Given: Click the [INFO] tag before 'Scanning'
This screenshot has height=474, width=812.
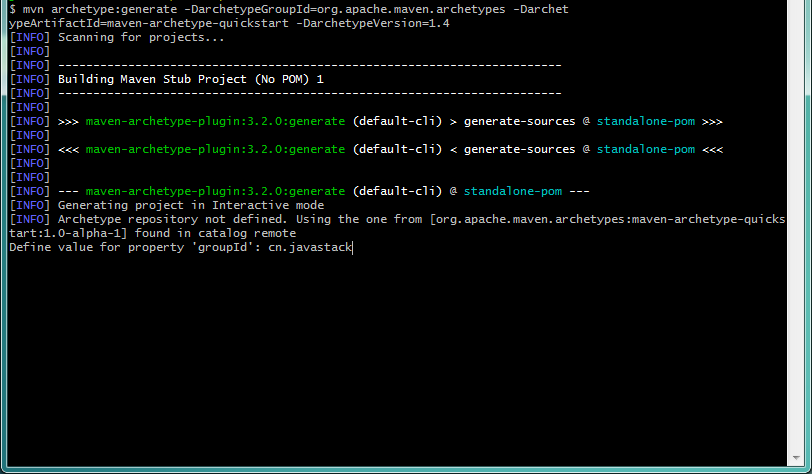Looking at the screenshot, I should (30, 37).
